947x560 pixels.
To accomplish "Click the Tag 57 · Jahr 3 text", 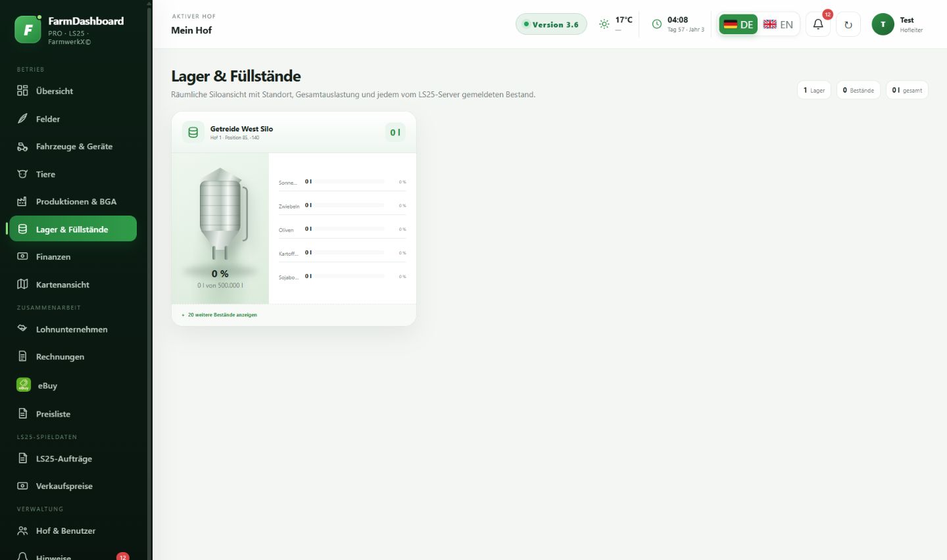I will pyautogui.click(x=686, y=30).
